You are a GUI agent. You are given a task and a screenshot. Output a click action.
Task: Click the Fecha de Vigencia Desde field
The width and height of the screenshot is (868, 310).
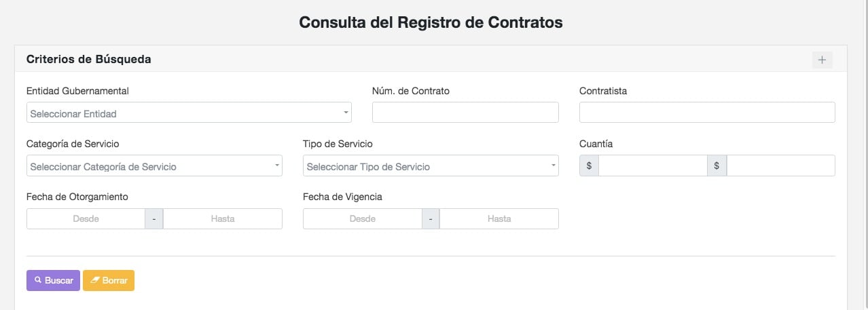pos(362,218)
